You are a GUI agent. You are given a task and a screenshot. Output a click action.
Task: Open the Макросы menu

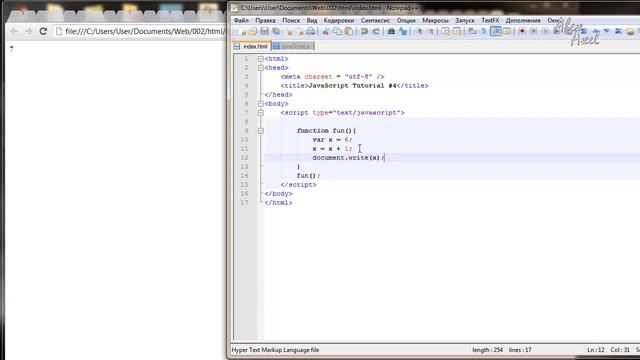435,20
